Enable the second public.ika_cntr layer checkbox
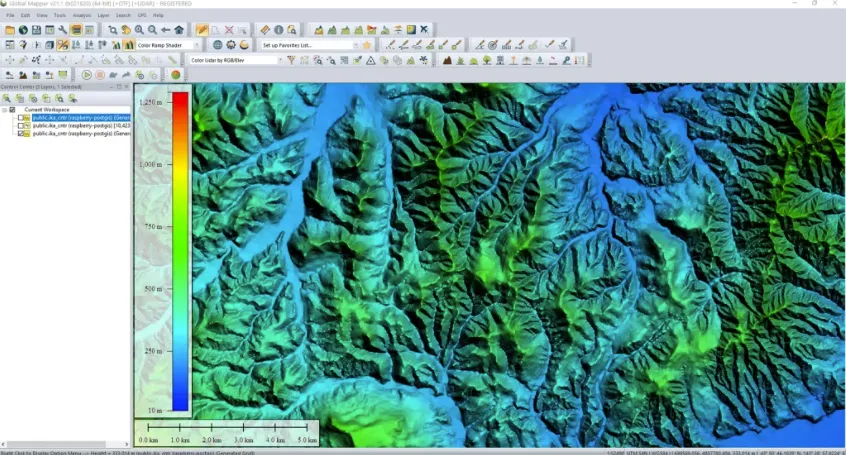The image size is (846, 455). [23, 126]
